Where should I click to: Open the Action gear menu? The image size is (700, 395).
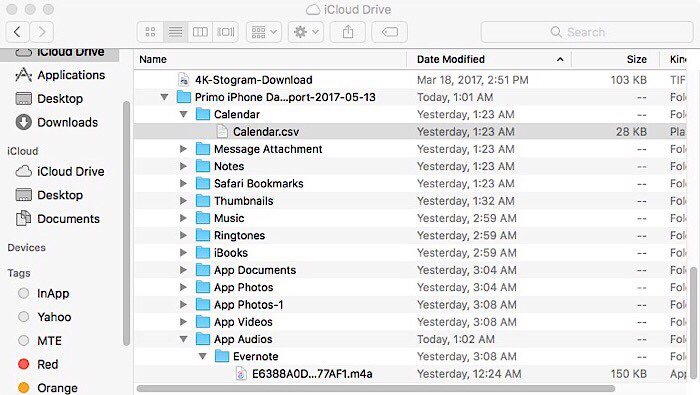click(x=306, y=32)
